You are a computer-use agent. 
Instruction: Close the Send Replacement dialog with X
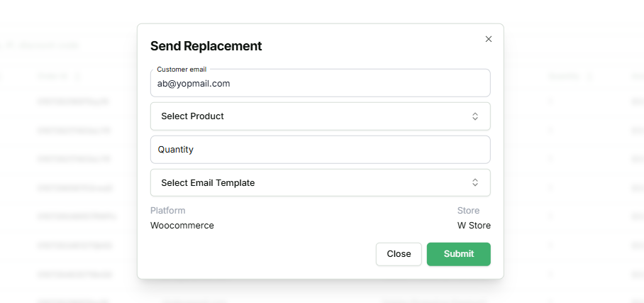point(488,39)
